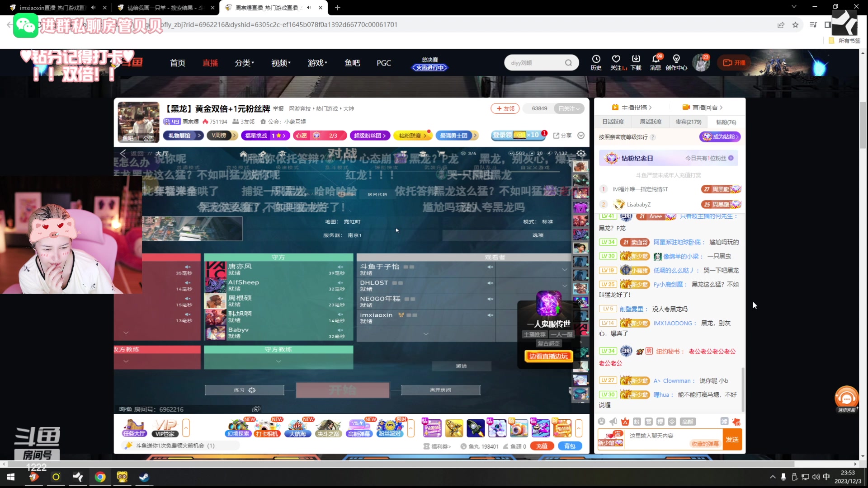Expand the gift list arrow at far right
The width and height of the screenshot is (868, 488).
click(578, 427)
